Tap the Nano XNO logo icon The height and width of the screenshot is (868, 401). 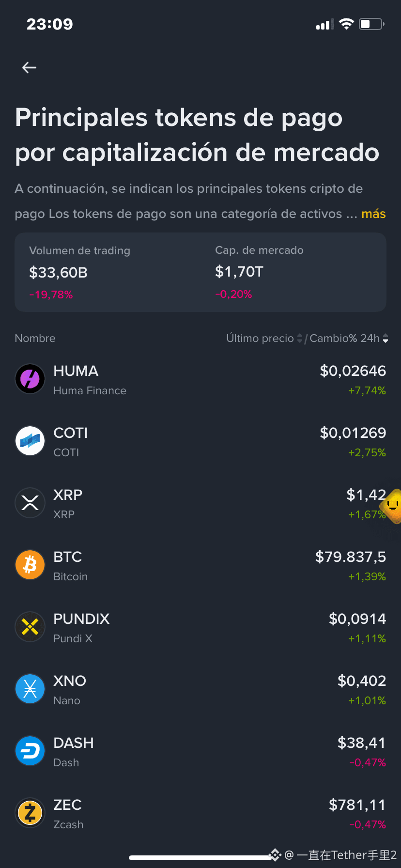coord(30,689)
